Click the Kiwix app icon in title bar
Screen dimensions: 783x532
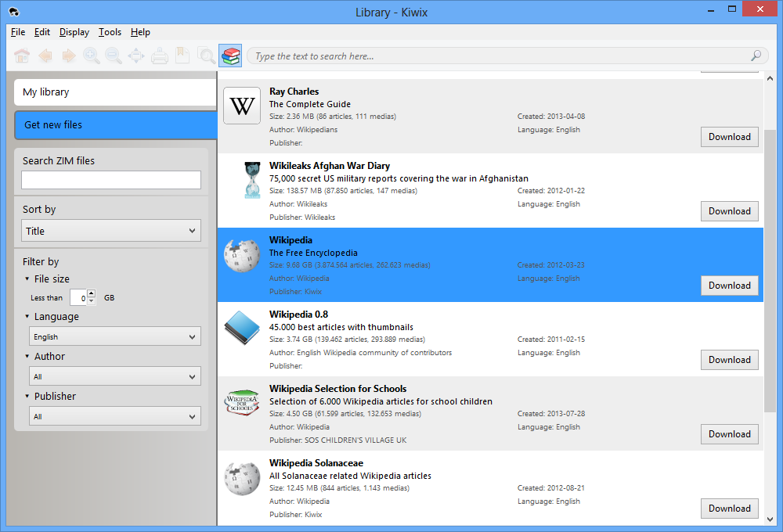point(14,12)
